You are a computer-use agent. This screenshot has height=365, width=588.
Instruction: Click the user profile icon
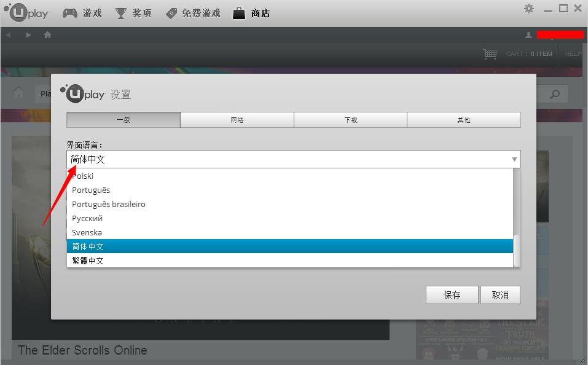528,35
